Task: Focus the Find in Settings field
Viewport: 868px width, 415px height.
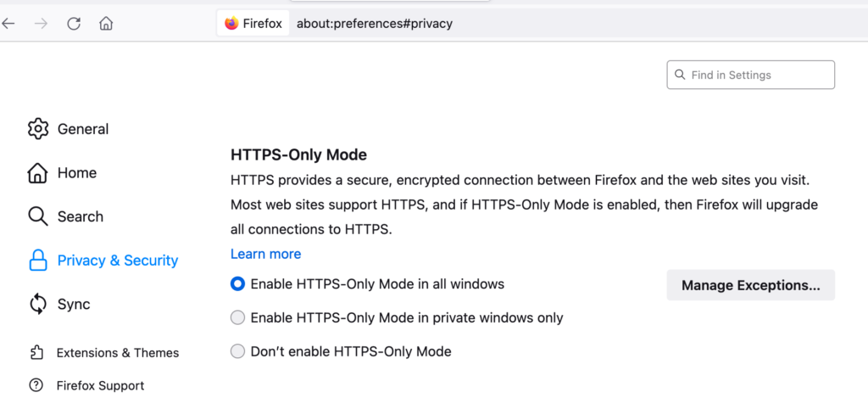Action: (751, 75)
